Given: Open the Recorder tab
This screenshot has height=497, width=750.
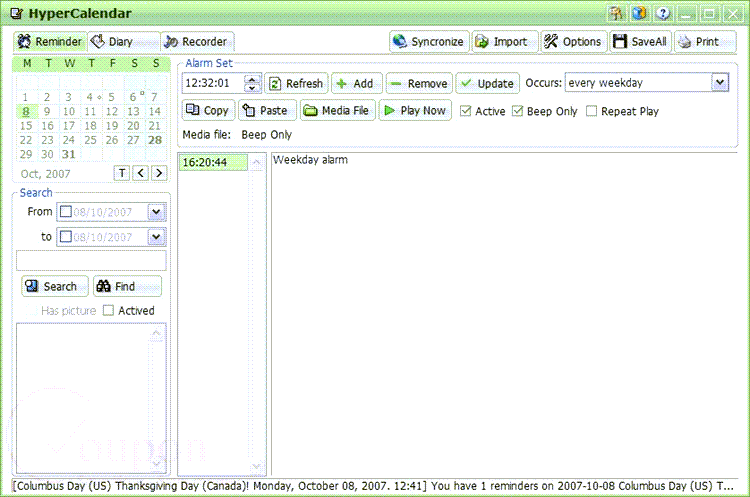Looking at the screenshot, I should pos(197,42).
